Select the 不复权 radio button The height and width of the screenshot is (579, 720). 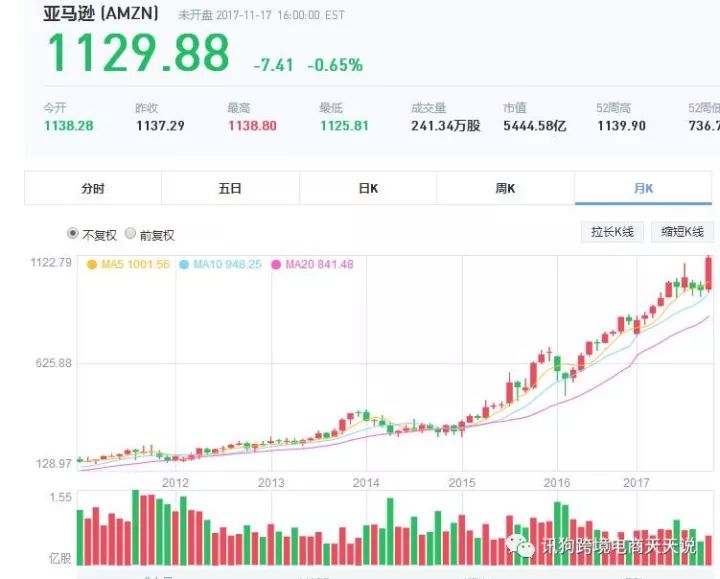pos(72,234)
